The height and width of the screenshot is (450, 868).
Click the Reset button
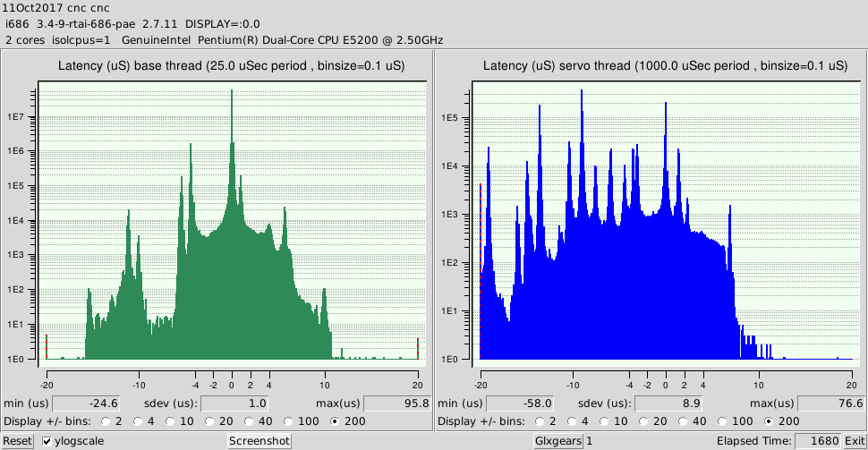tap(17, 441)
